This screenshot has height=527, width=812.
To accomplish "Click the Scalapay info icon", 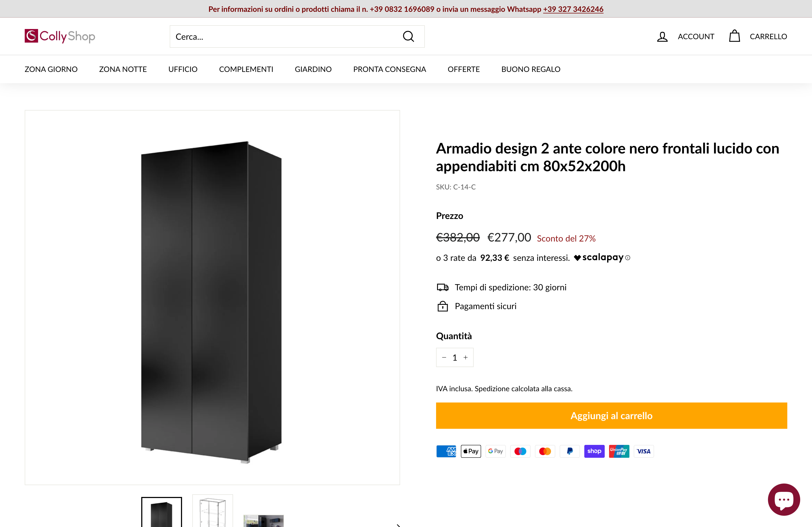I will (x=628, y=258).
